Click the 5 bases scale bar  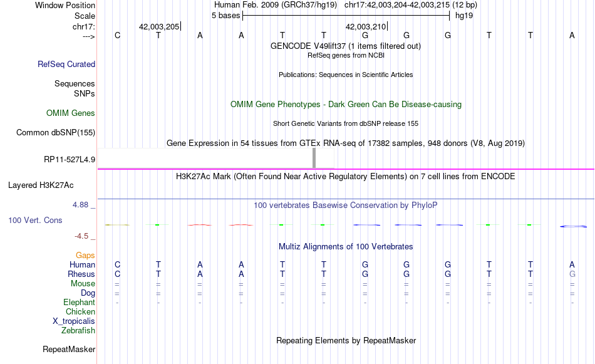346,16
